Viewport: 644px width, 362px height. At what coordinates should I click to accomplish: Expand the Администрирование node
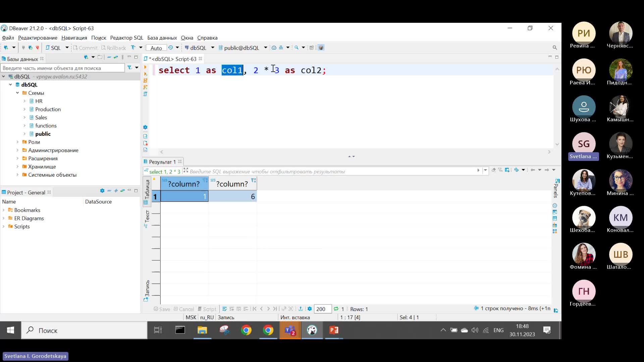tap(17, 150)
